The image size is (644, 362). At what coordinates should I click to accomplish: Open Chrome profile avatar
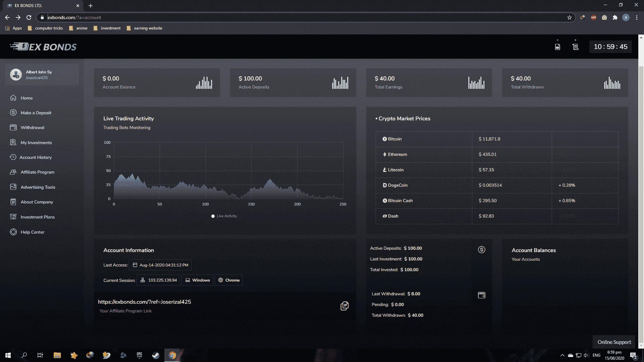[626, 17]
